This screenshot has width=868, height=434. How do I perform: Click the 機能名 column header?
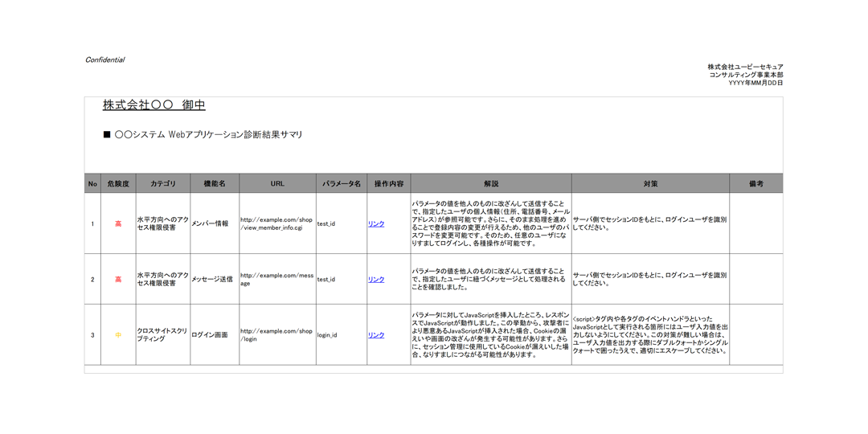click(215, 184)
